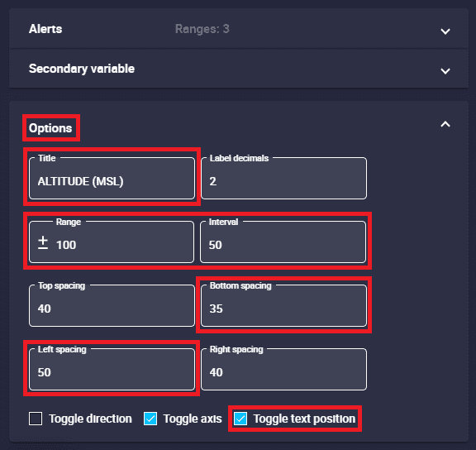Click the Top spacing field
This screenshot has width=476, height=450.
pyautogui.click(x=112, y=306)
